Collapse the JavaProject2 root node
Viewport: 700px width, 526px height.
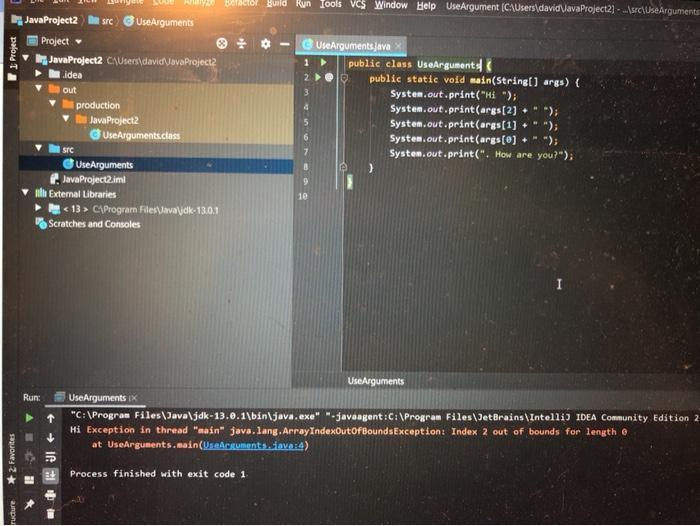tap(26, 58)
